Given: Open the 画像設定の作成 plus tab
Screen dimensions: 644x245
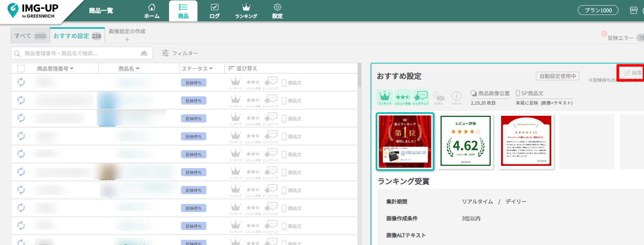Looking at the screenshot, I should (x=127, y=35).
